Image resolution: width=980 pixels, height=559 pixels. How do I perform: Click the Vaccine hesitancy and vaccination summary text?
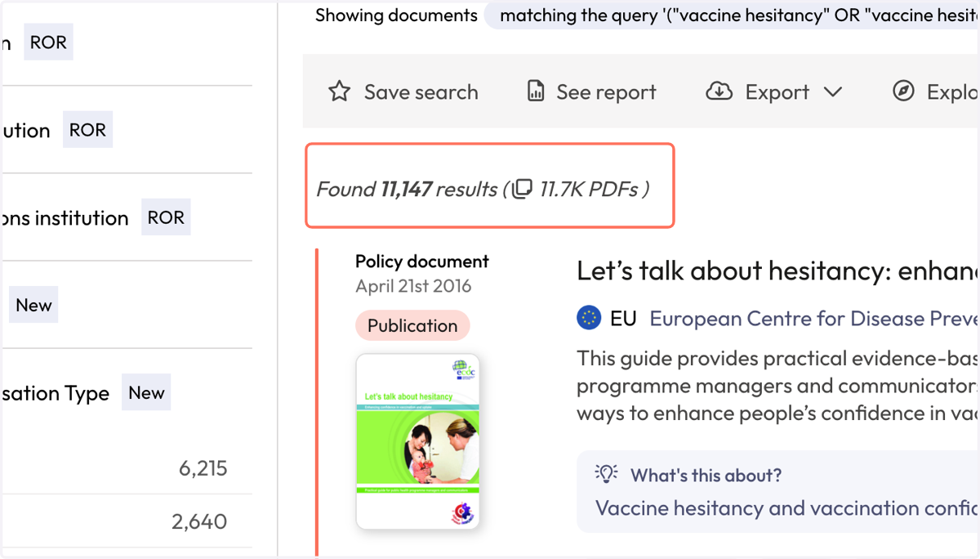click(x=787, y=508)
